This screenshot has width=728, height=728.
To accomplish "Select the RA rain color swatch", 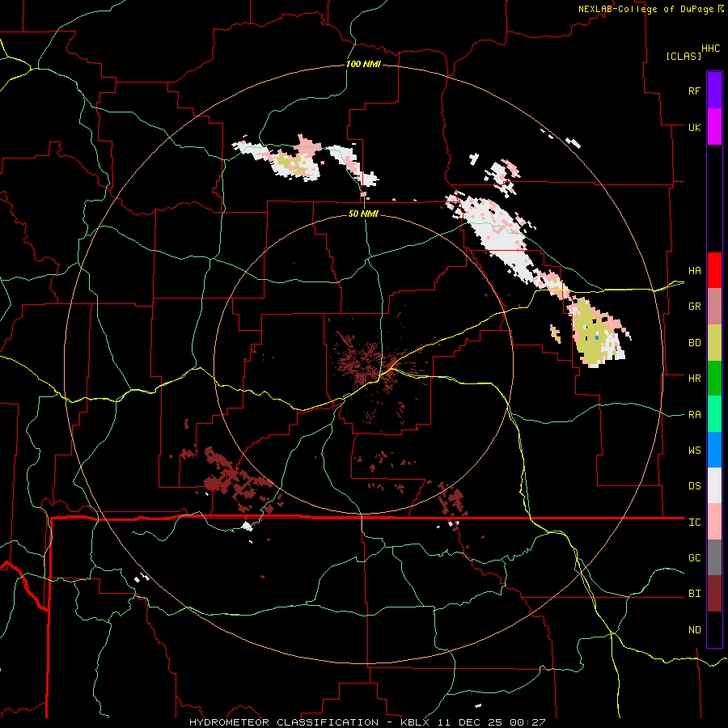I will (x=714, y=413).
